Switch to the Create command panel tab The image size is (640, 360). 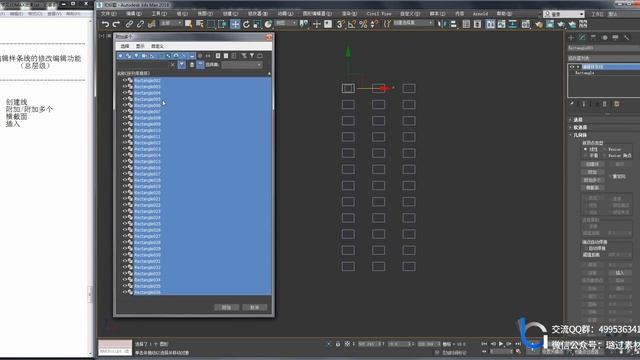click(x=571, y=38)
